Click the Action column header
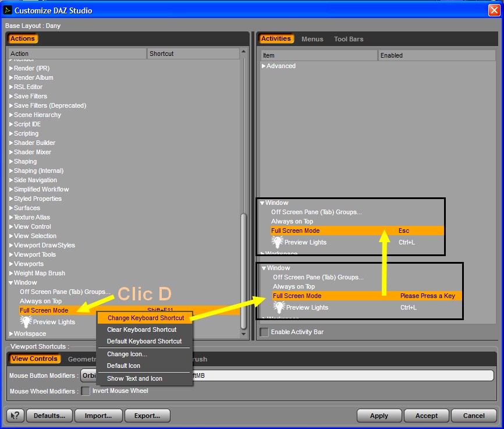504x429 pixels. (x=77, y=54)
